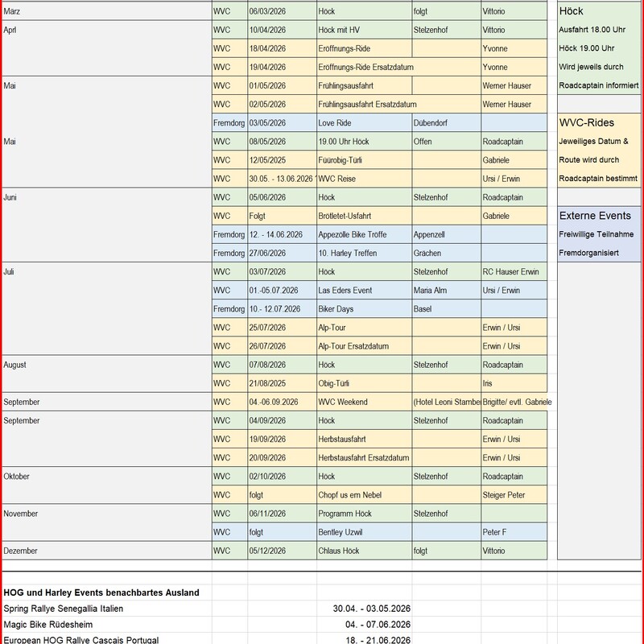Image resolution: width=644 pixels, height=644 pixels.
Task: Select the 'Dezember' month cell
Action: [x=107, y=551]
